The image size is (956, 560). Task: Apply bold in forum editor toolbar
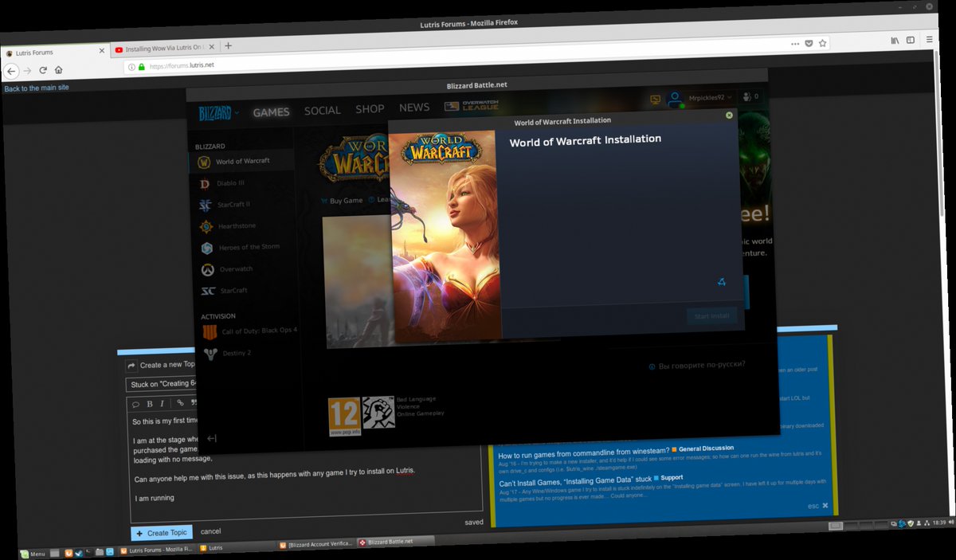[150, 404]
